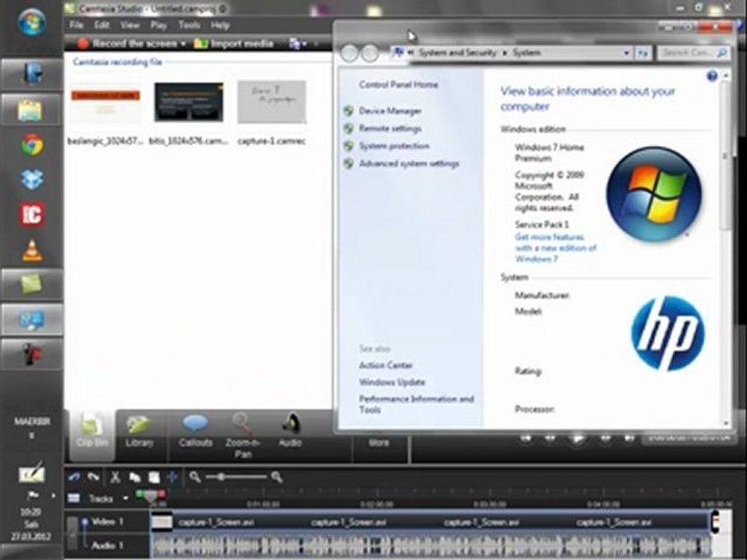Screen dimensions: 747x560
Task: Click the Split icon on timeline toolbar
Action: point(173,477)
